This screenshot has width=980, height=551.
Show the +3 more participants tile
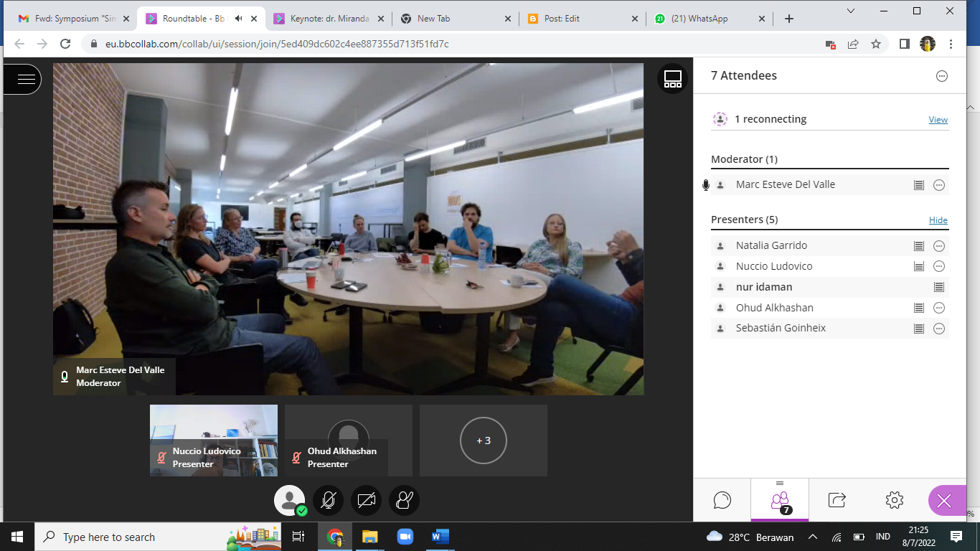point(484,441)
